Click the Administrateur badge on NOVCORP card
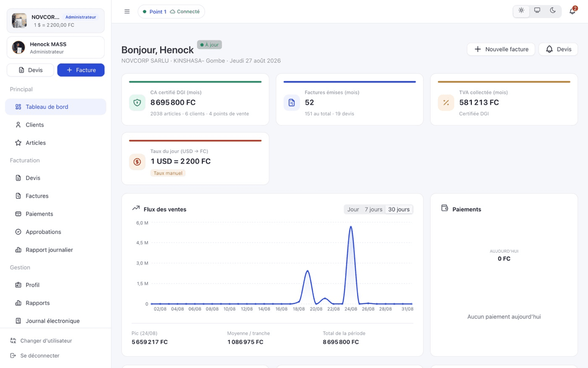The width and height of the screenshot is (588, 368). point(81,17)
